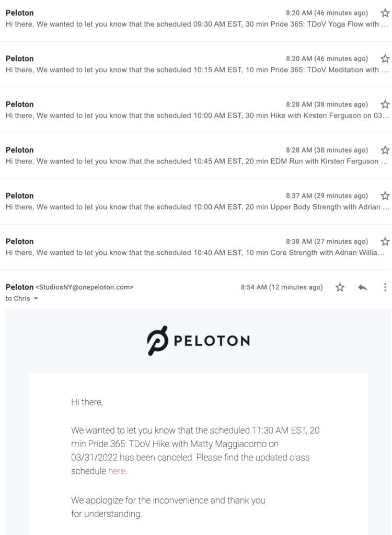This screenshot has height=535, width=392.
Task: Click the Peloton logo in the email
Action: (199, 341)
